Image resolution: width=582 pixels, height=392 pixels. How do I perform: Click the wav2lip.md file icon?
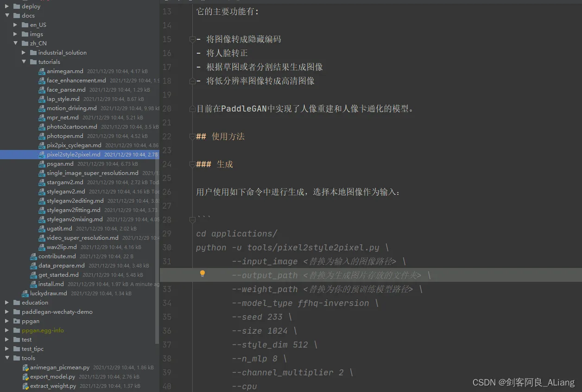[x=42, y=247]
